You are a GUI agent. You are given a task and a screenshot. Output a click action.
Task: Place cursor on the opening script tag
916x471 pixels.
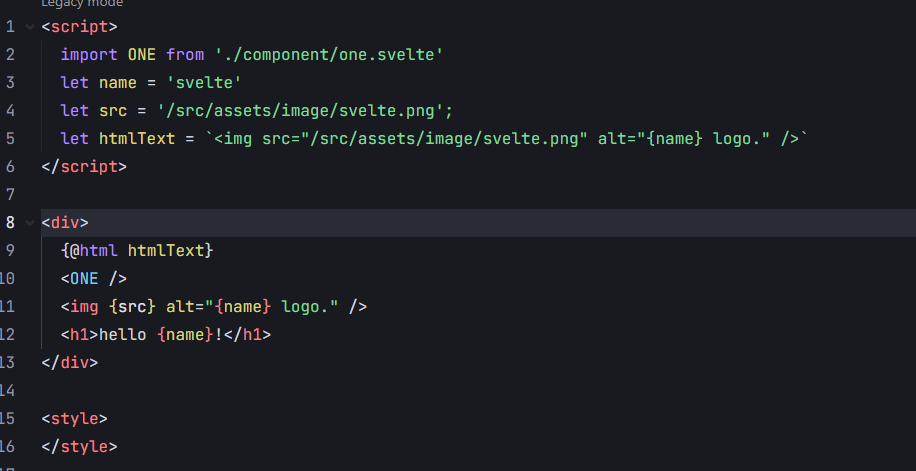(79, 27)
